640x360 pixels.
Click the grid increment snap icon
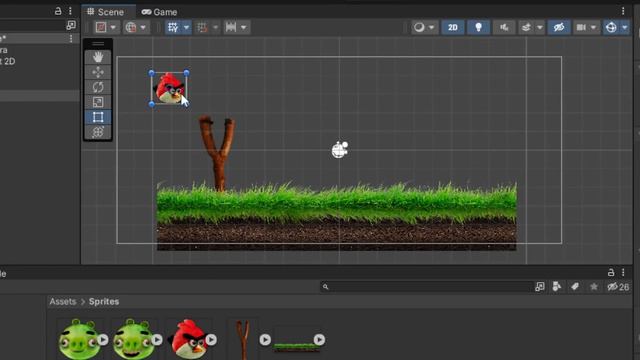(x=202, y=27)
